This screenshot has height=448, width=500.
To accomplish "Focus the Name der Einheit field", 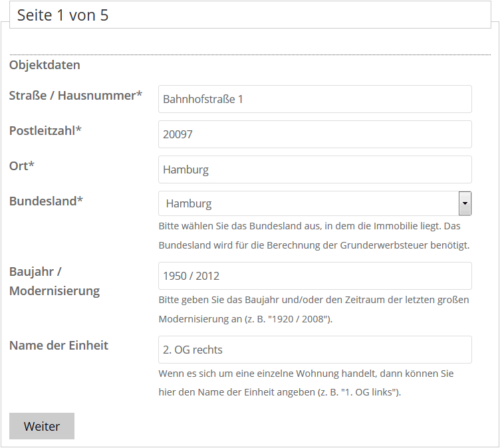I will 314,350.
